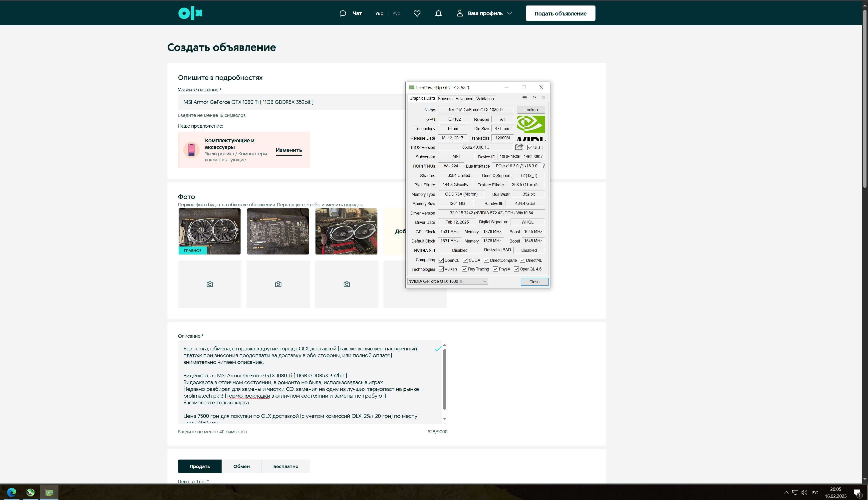The height and width of the screenshot is (500, 868).
Task: Click the network tray icon
Action: [795, 493]
